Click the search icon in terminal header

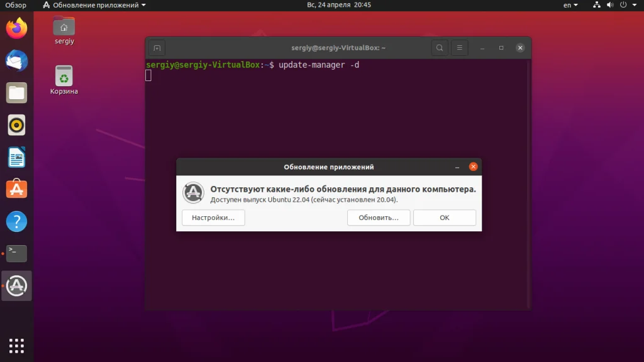pos(439,47)
